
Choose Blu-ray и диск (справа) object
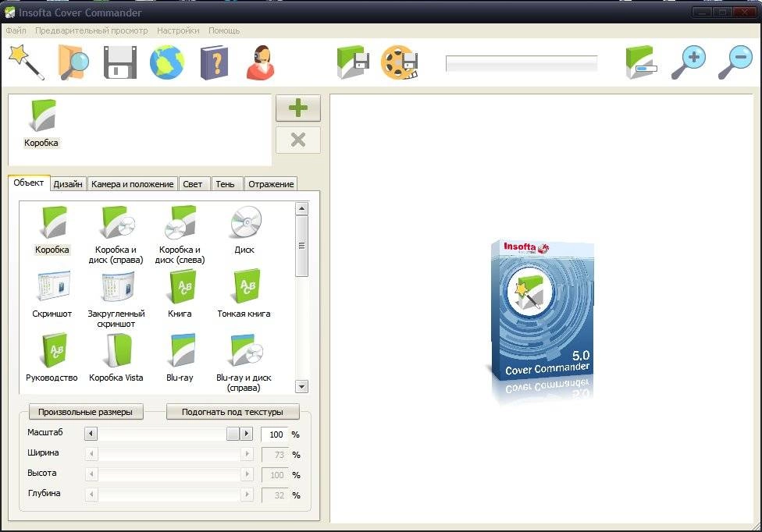[x=244, y=363]
